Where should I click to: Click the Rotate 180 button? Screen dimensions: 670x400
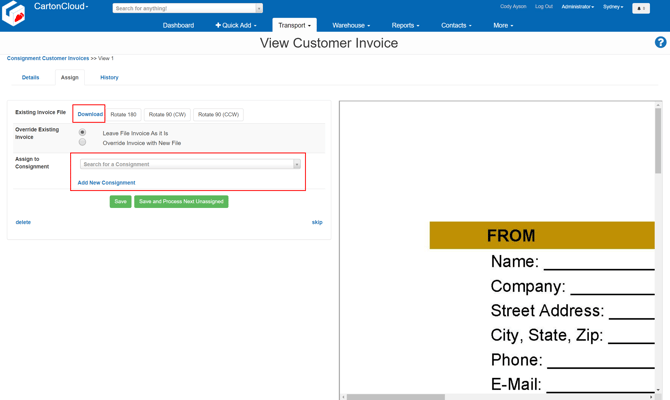123,115
